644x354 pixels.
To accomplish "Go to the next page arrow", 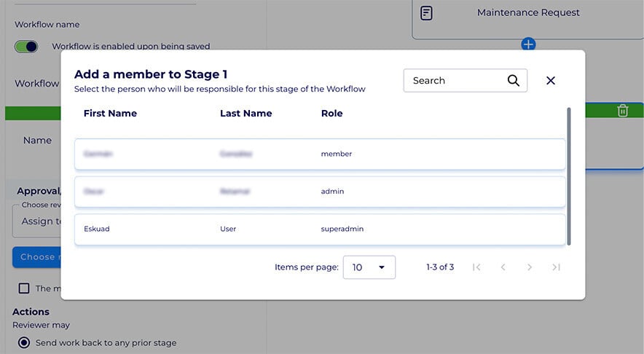I will (x=530, y=267).
